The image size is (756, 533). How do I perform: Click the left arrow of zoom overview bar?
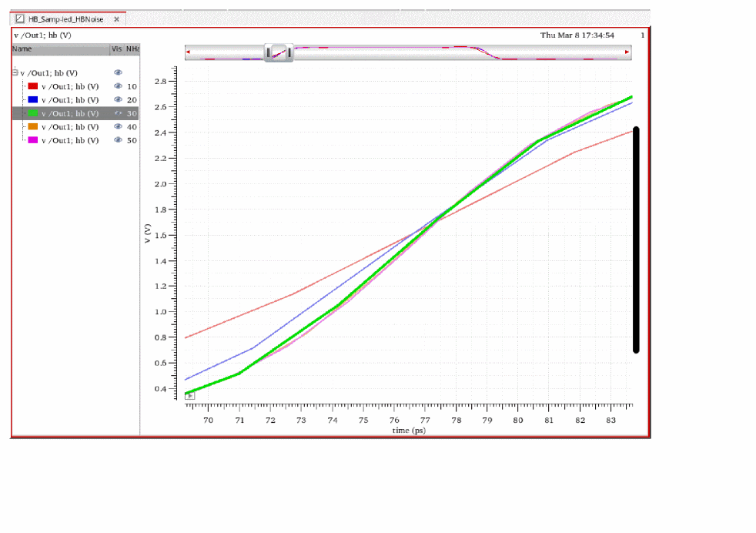(188, 52)
